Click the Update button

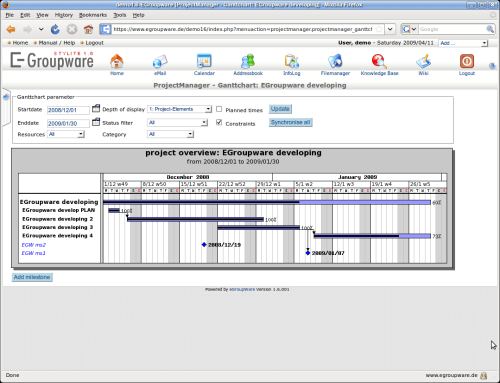pos(280,109)
